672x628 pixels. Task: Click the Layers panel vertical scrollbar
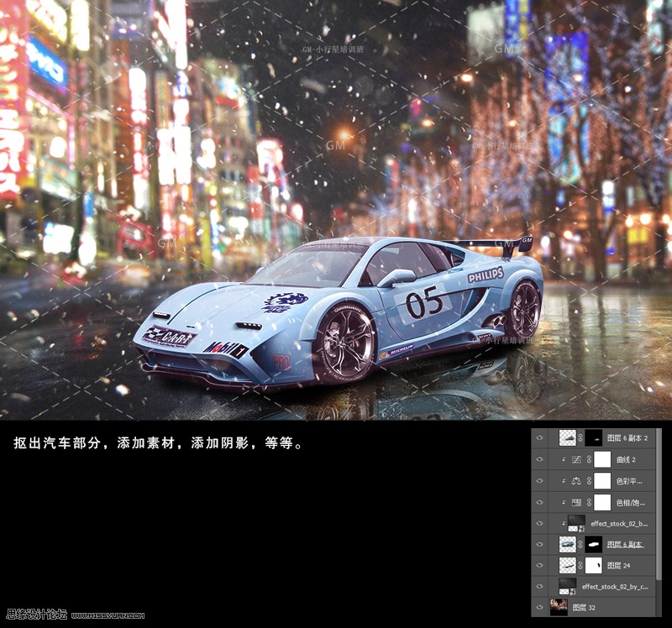[x=659, y=504]
